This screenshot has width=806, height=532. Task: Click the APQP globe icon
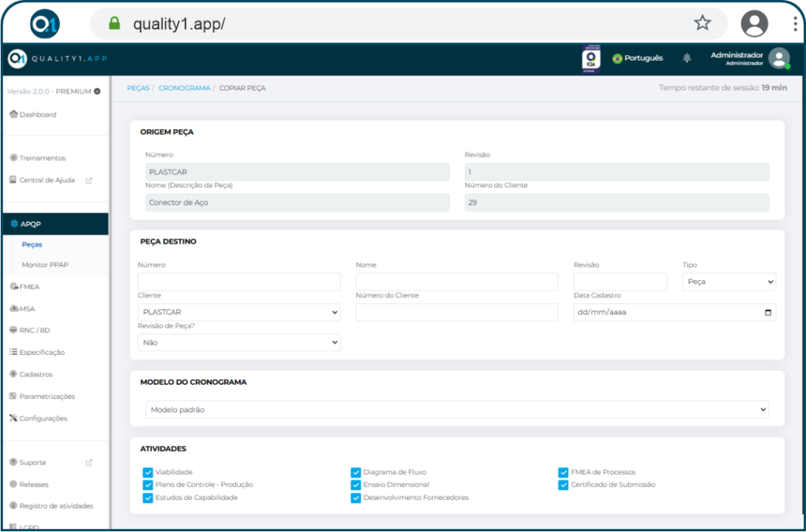[x=14, y=224]
